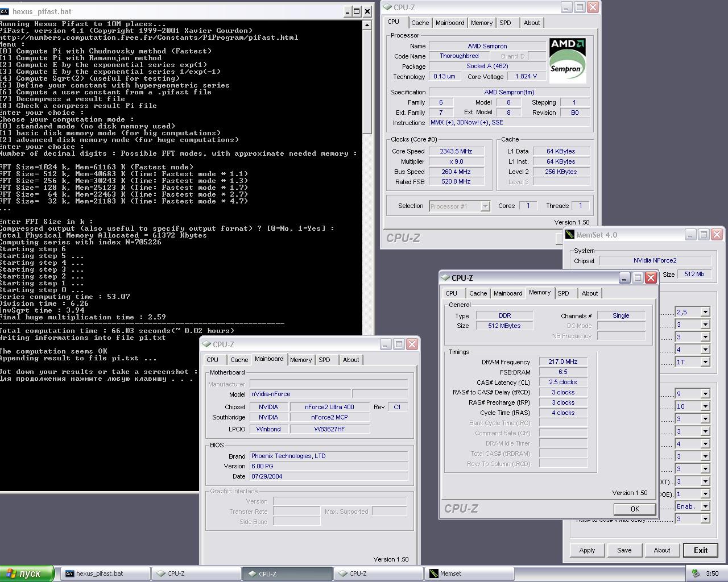Image resolution: width=728 pixels, height=582 pixels.
Task: Click the Core Voltage value 1.824 V
Action: pyautogui.click(x=526, y=76)
